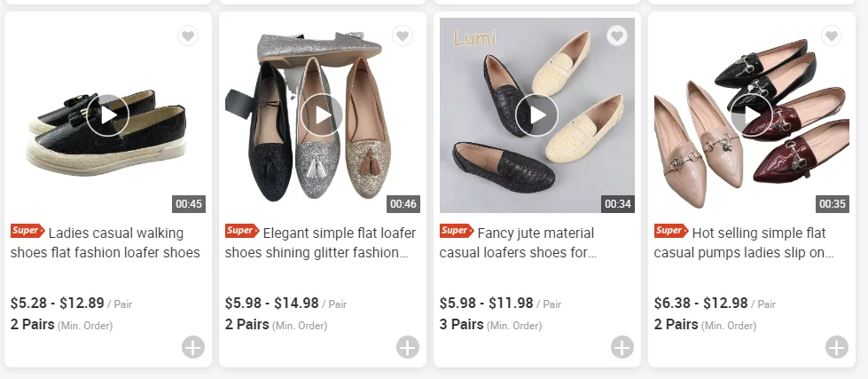The width and height of the screenshot is (868, 379).
Task: Play the black walking shoes video
Action: click(108, 114)
